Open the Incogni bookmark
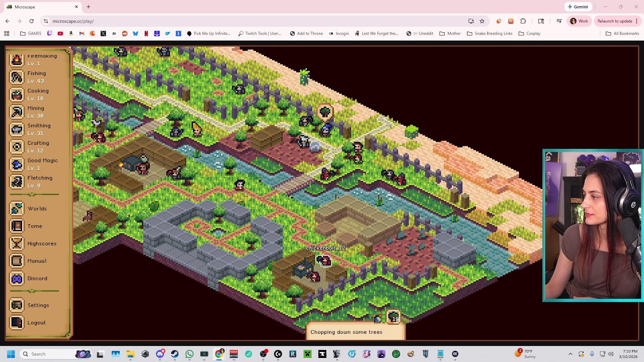The image size is (644, 362). click(x=339, y=34)
